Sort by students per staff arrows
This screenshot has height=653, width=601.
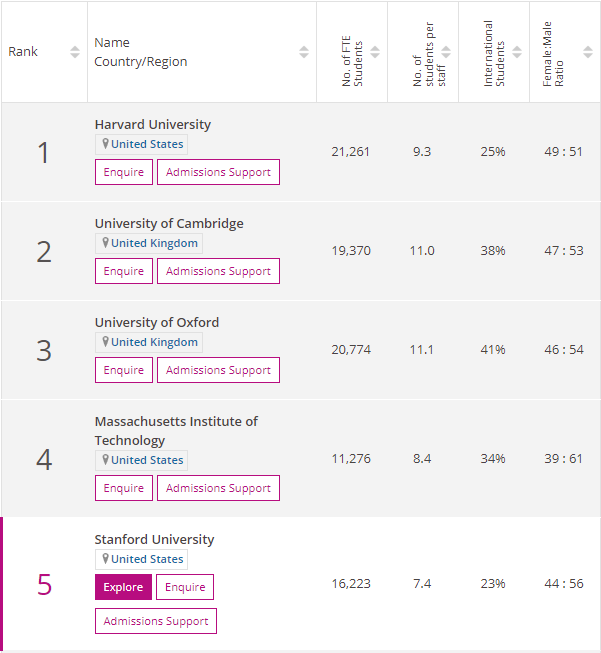pyautogui.click(x=446, y=52)
